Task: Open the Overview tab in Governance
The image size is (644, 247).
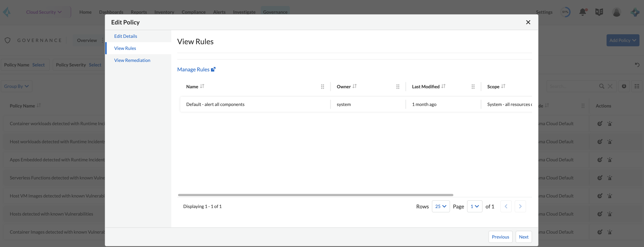Action: [x=87, y=40]
